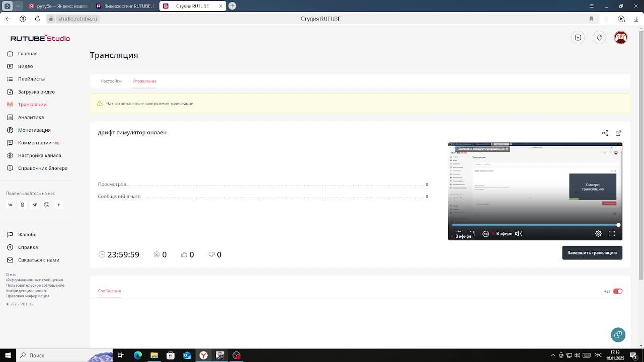644x362 pixels.
Task: Open Информационные сообщения link
Action: click(35, 280)
